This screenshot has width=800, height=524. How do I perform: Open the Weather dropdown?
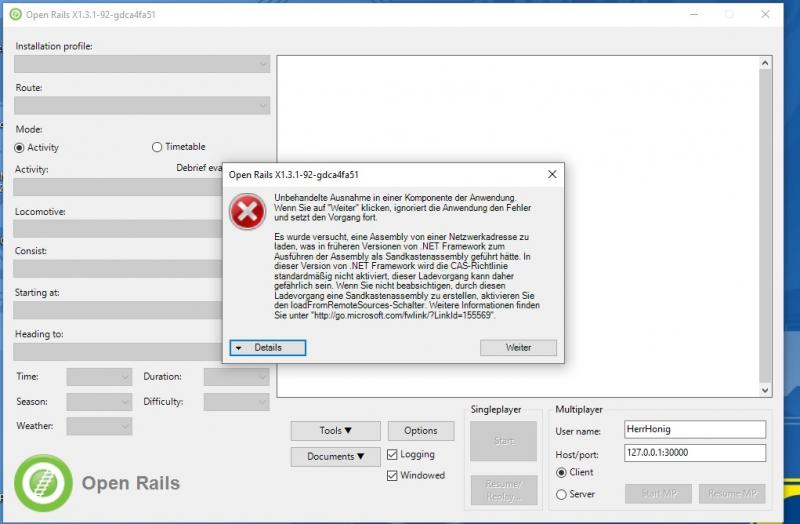[99, 426]
